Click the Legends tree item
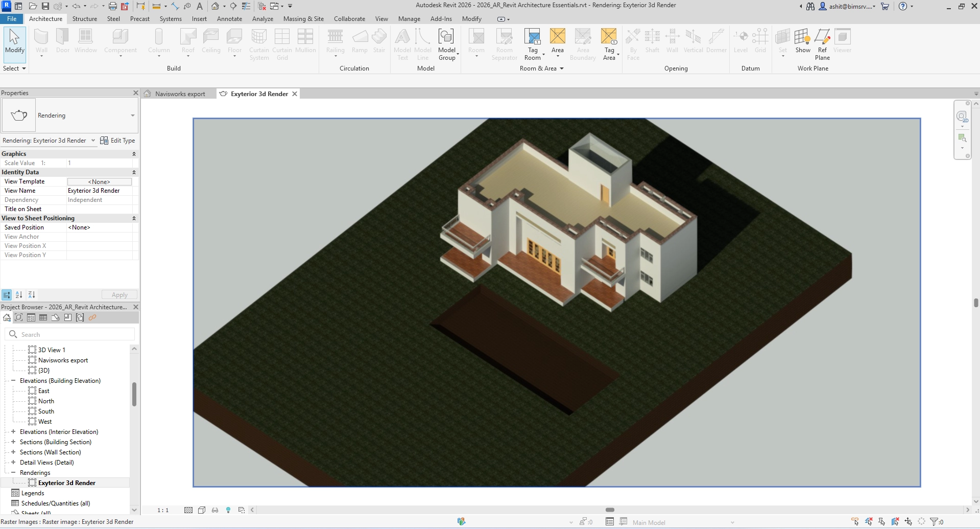The width and height of the screenshot is (980, 529). (x=33, y=493)
